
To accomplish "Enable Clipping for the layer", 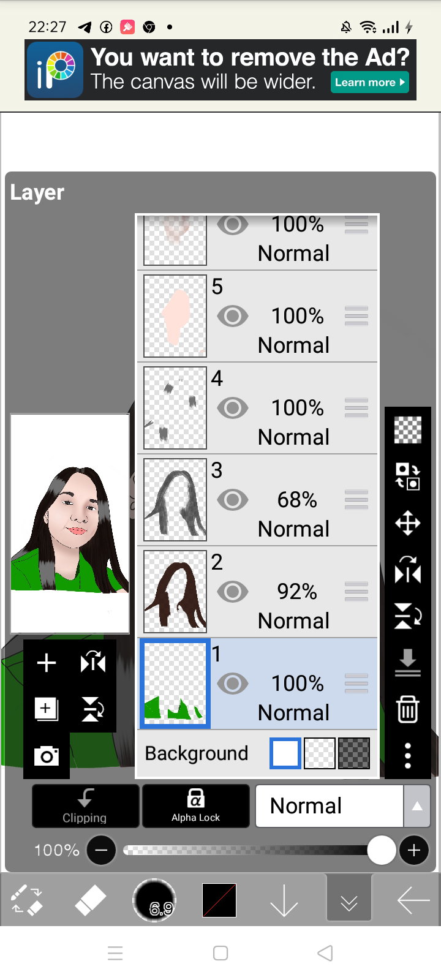I will [85, 806].
